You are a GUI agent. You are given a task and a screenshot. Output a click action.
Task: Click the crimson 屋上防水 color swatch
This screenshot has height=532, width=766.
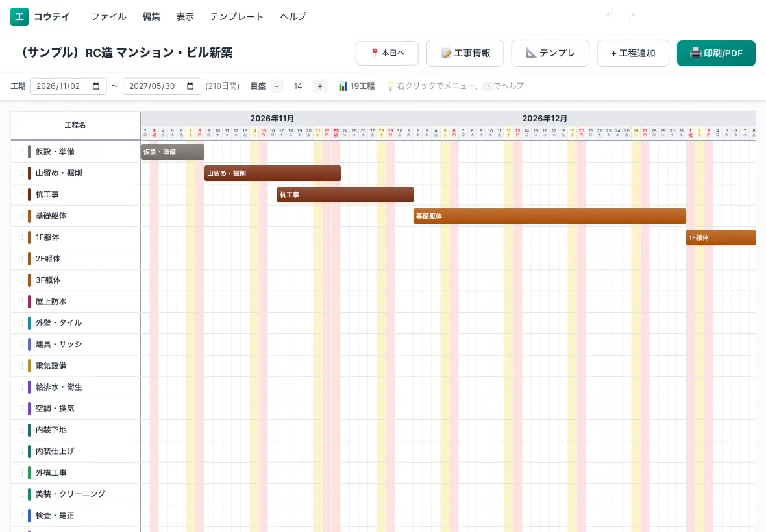29,302
